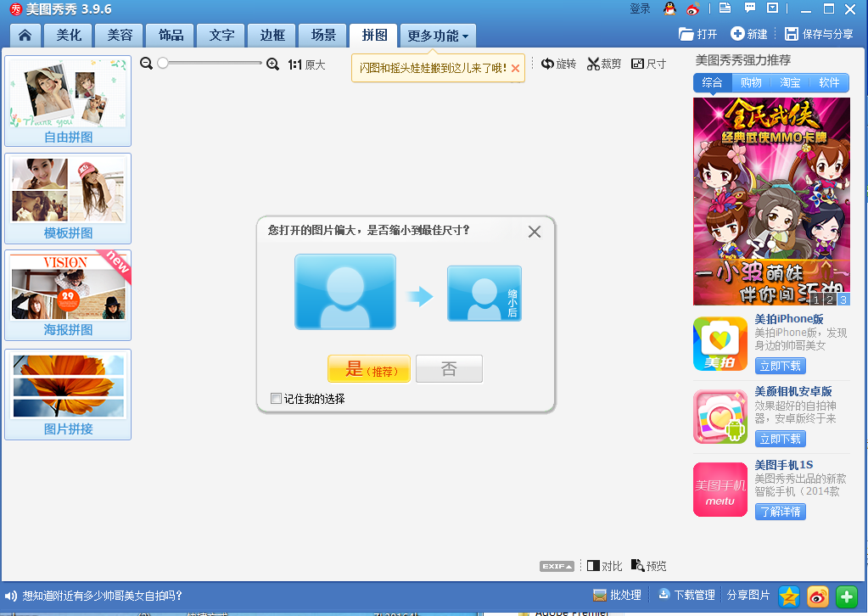Viewport: 868px width, 616px height.
Task: Open the 批处理 batch tool
Action: point(617,595)
